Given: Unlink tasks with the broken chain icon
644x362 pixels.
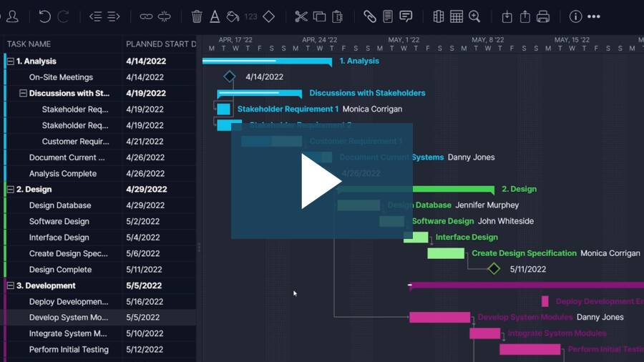Looking at the screenshot, I should coord(164,17).
